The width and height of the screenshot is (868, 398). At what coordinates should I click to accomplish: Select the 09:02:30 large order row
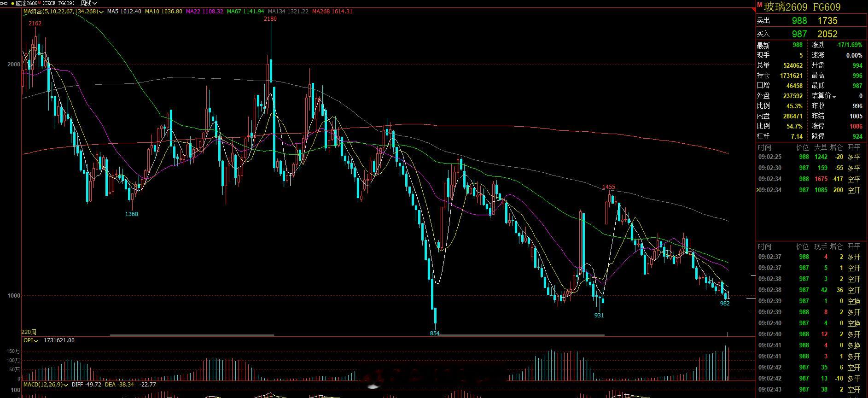point(810,168)
